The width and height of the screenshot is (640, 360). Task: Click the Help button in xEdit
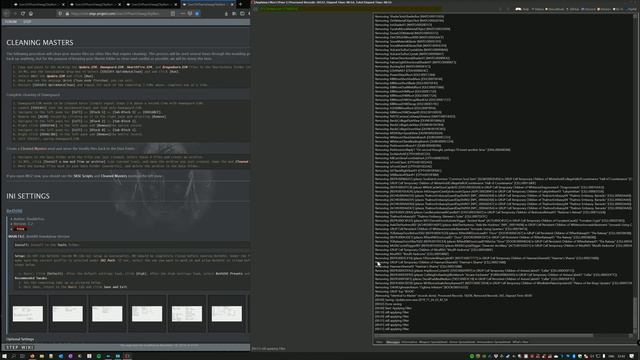(523, 9)
